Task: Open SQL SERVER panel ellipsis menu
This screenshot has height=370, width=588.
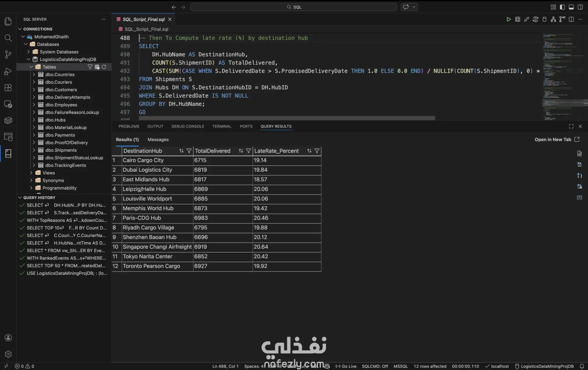Action: [104, 19]
